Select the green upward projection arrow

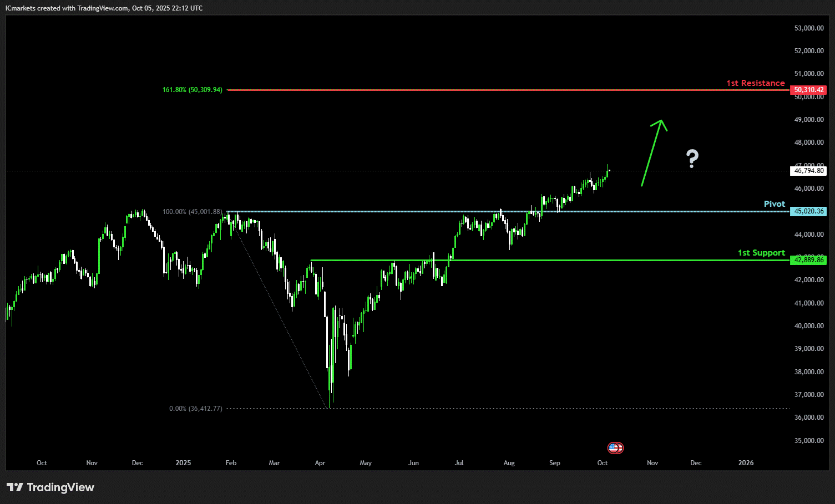(x=652, y=151)
